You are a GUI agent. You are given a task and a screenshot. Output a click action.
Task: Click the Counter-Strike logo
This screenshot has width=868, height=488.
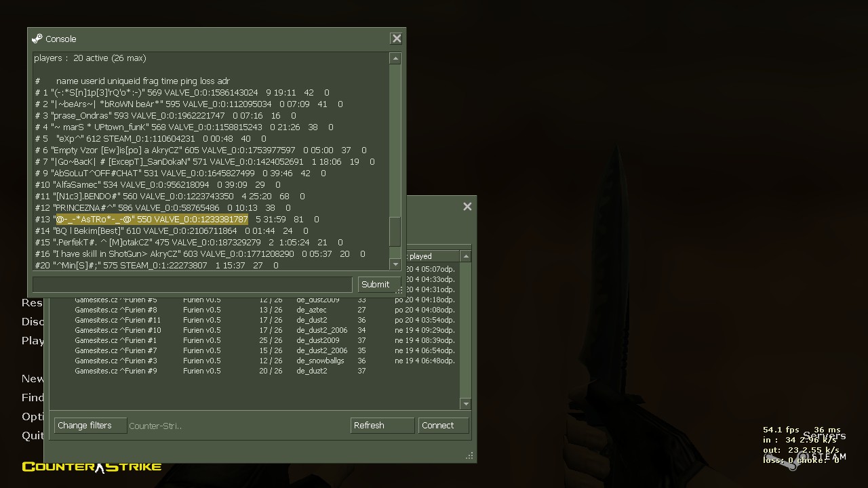tap(92, 466)
